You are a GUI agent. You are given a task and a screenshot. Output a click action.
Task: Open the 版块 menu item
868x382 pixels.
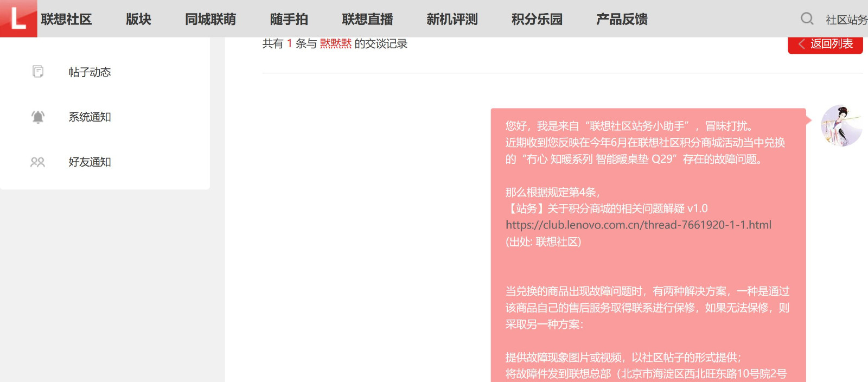click(138, 19)
